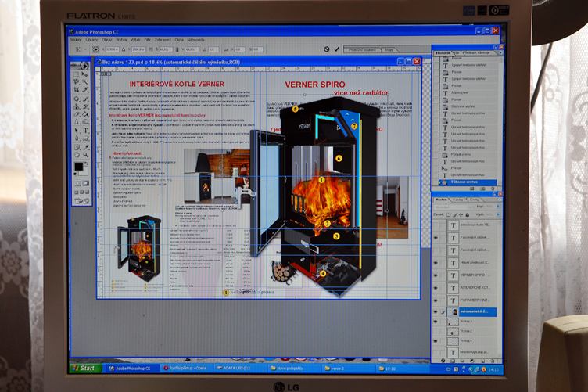Viewport: 588px width, 392px height.
Task: Select the Brush tool
Action: point(85,99)
